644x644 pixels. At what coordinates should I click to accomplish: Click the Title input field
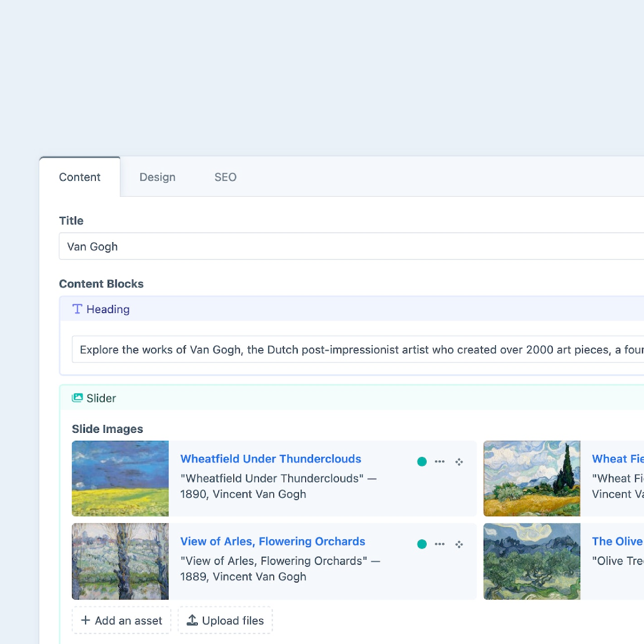click(351, 246)
